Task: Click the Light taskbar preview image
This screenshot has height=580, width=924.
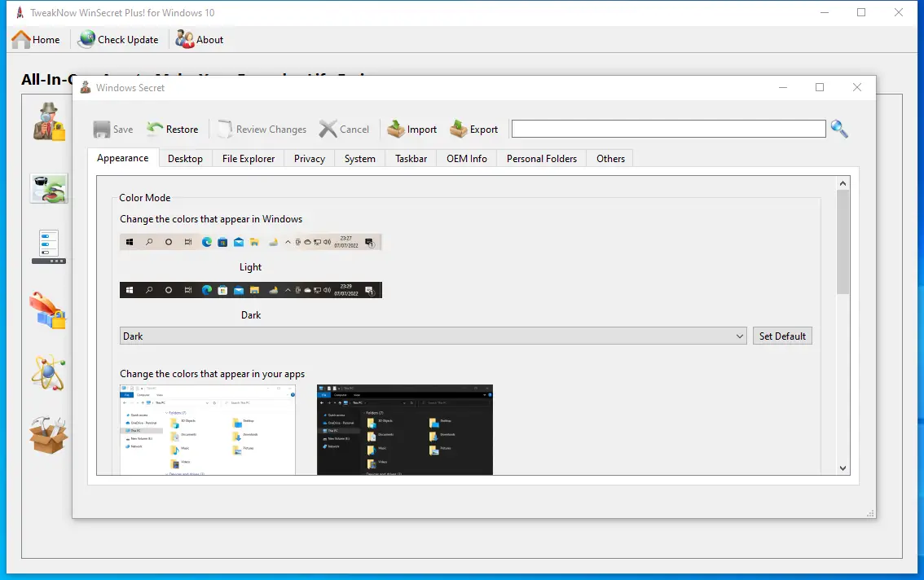Action: 250,242
